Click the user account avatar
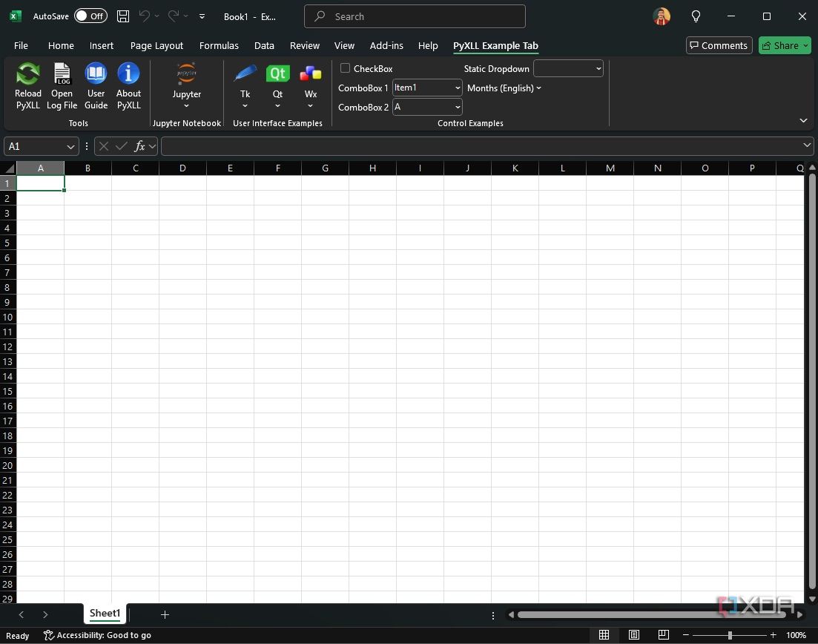The height and width of the screenshot is (644, 818). point(662,16)
